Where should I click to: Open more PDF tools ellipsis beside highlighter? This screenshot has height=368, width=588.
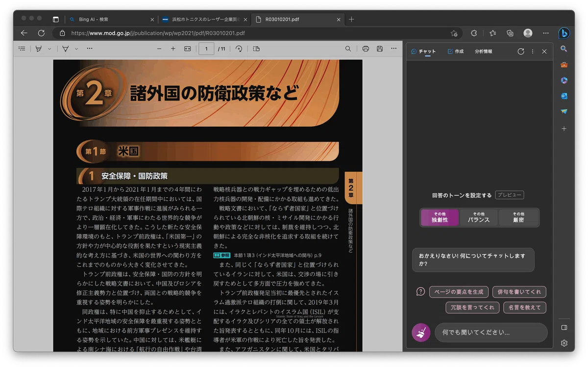90,49
